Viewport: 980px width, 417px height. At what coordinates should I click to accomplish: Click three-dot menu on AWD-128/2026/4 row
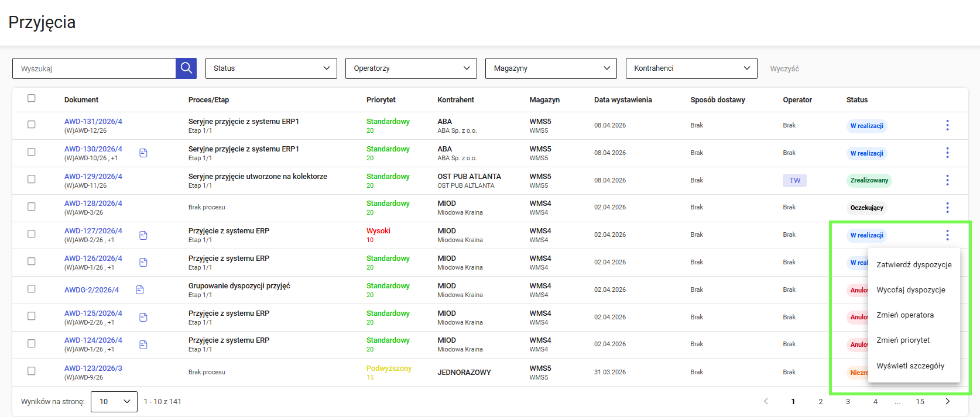pyautogui.click(x=947, y=208)
